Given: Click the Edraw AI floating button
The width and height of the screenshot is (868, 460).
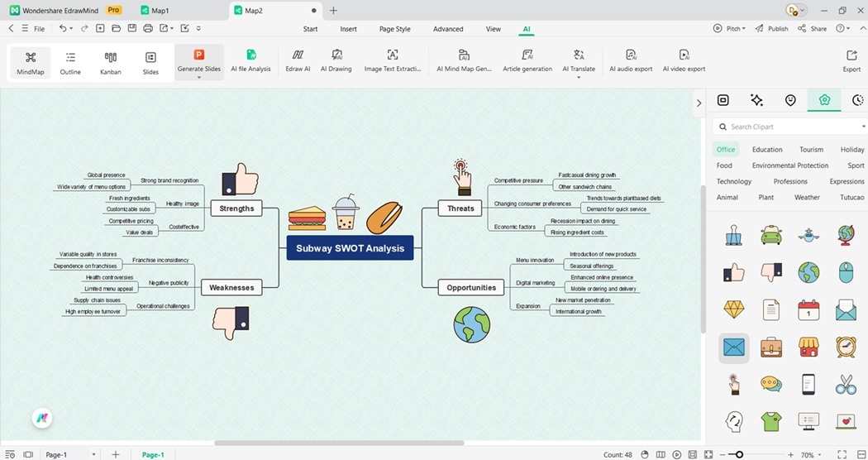Looking at the screenshot, I should click(x=42, y=418).
